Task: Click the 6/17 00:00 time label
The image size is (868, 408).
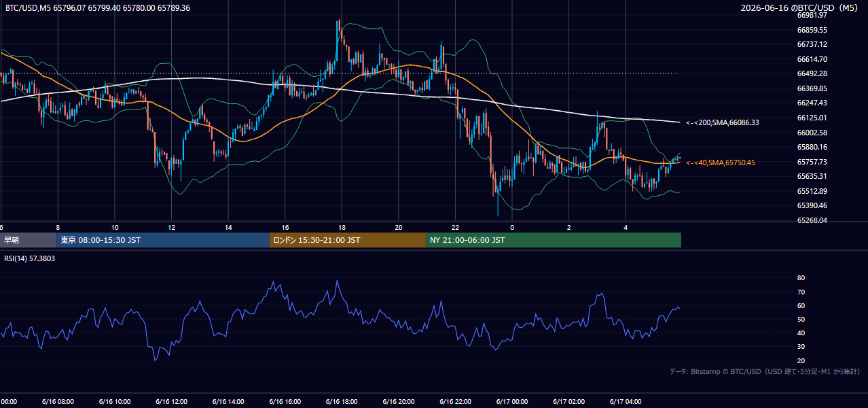Action: click(512, 402)
